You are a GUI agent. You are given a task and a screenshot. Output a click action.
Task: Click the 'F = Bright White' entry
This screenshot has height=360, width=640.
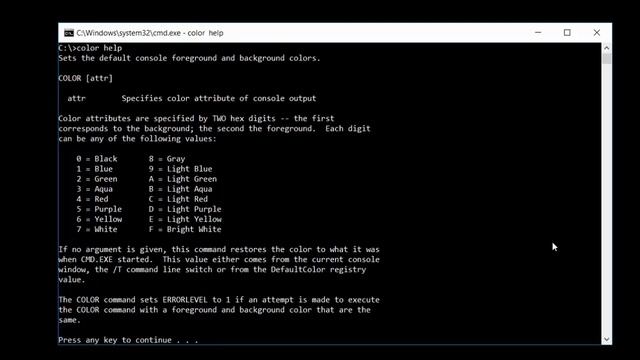click(185, 229)
